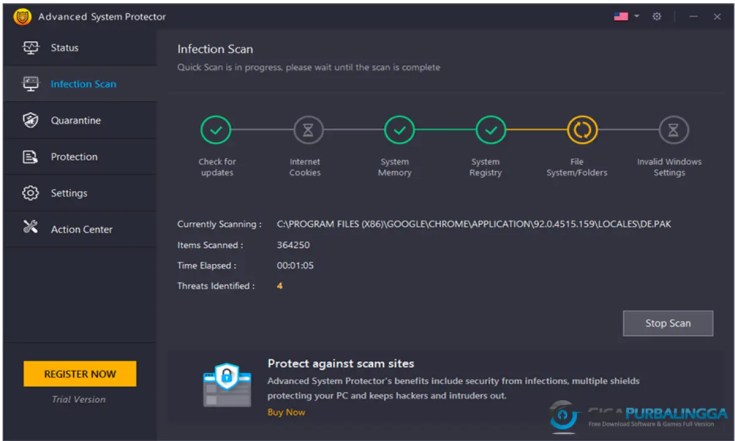Click the Advanced System Protector shield logo
The height and width of the screenshot is (441, 735).
click(x=22, y=17)
